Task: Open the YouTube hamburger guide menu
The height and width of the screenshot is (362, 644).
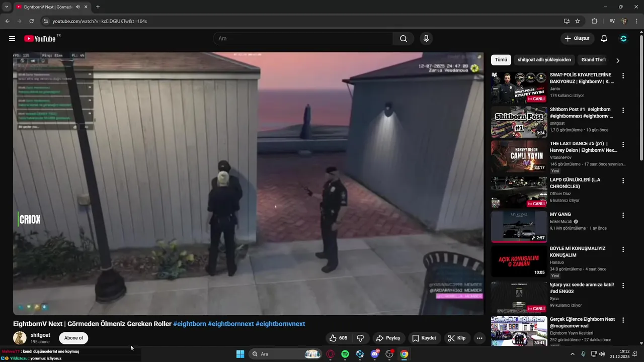Action: click(12, 39)
